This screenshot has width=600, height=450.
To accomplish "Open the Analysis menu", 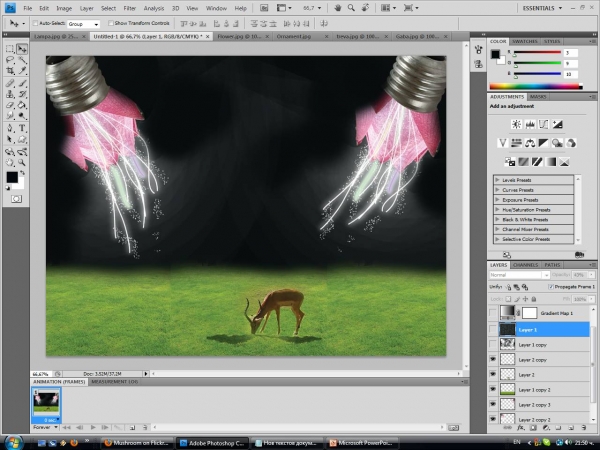I will click(154, 8).
